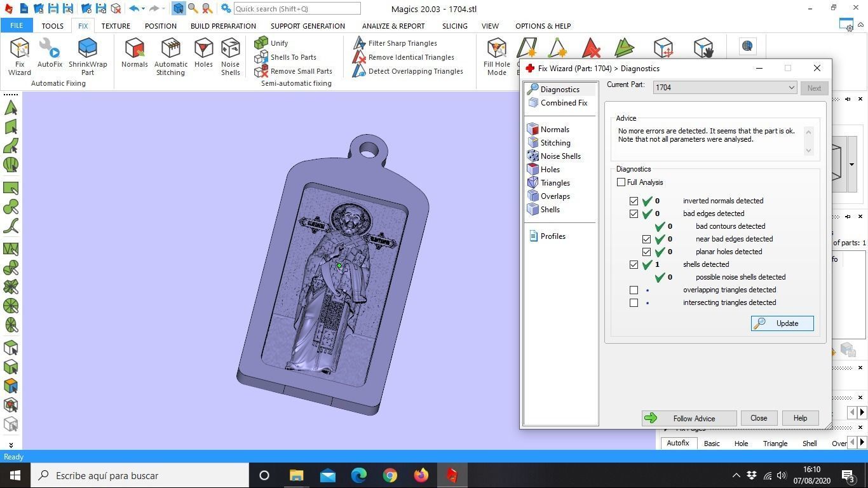Open Google Chrome from taskbar
Image resolution: width=868 pixels, height=488 pixels.
[390, 475]
